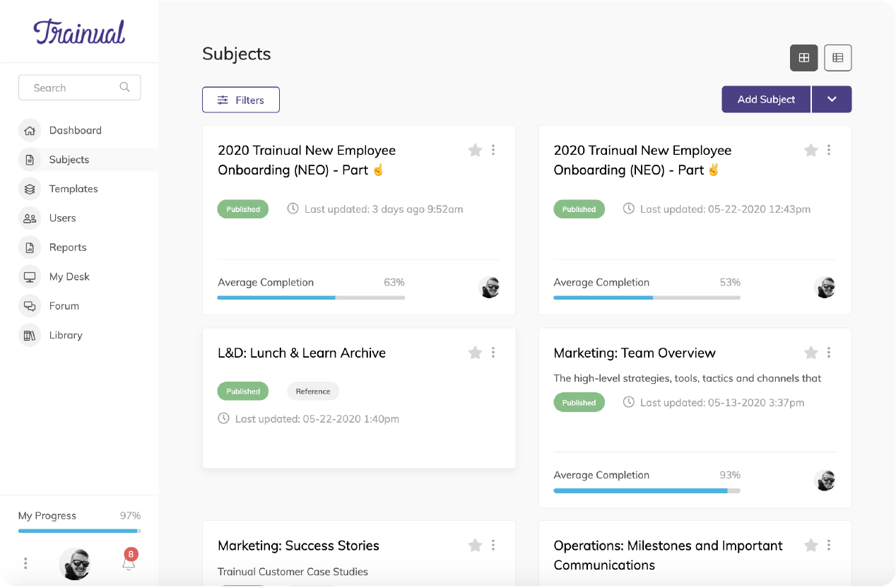
Task: Click the My Progress 97% progress bar
Action: (x=79, y=530)
